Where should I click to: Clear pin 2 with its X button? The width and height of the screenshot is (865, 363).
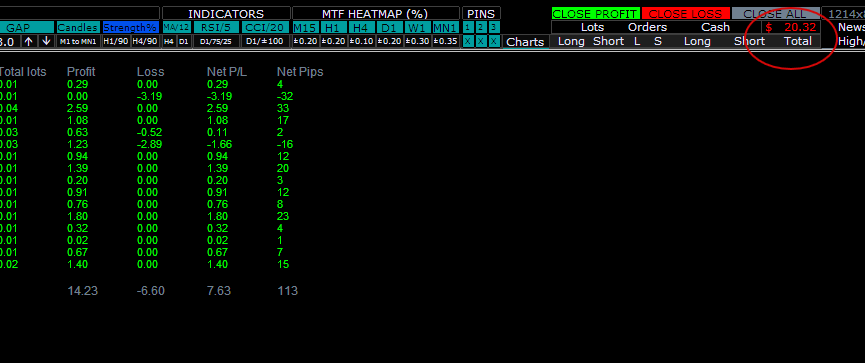481,41
